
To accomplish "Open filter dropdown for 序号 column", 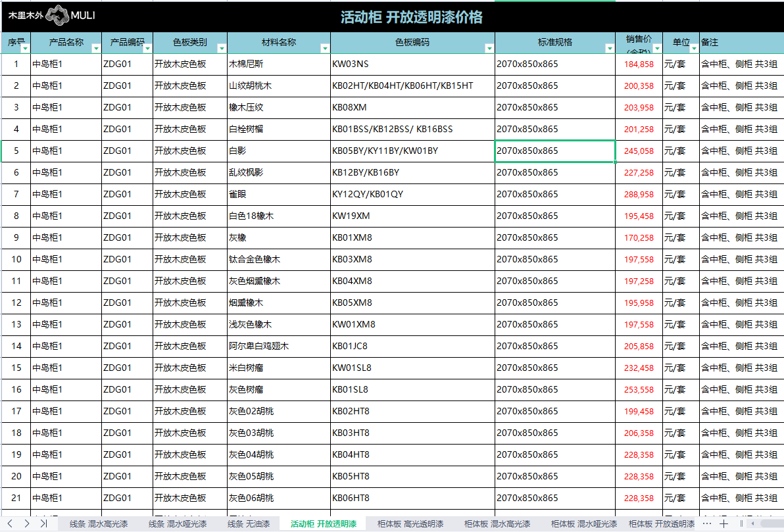I will pyautogui.click(x=25, y=48).
